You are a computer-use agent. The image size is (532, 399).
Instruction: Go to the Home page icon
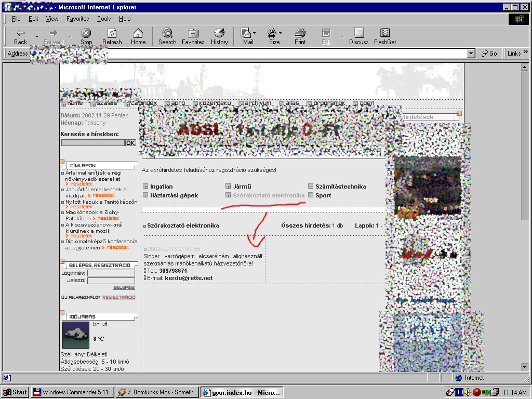(x=138, y=36)
